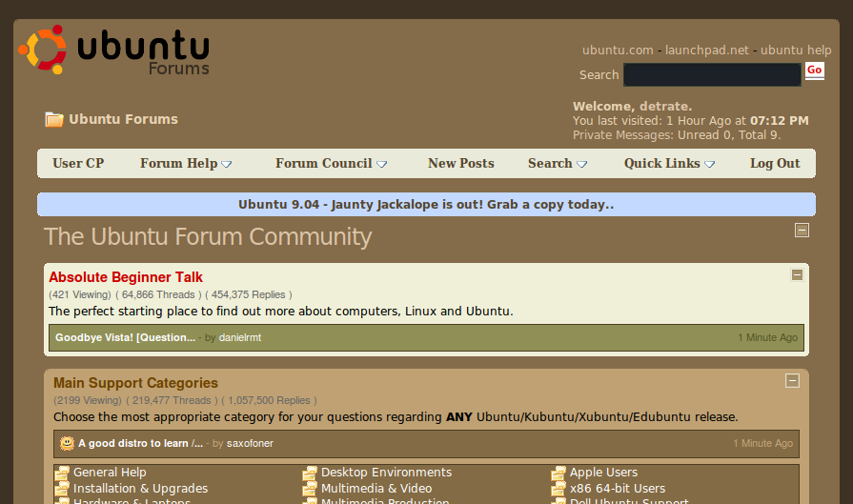
Task: Open the Quick Links dropdown menu
Action: [x=669, y=163]
